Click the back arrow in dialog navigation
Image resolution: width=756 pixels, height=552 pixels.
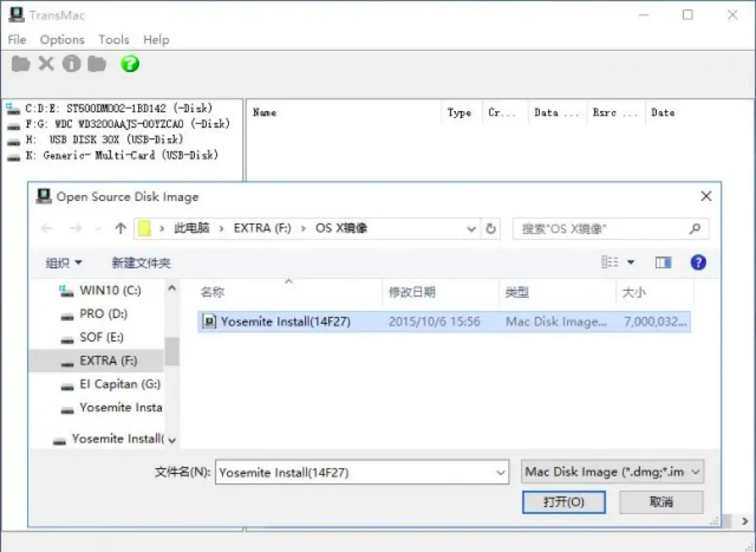tap(47, 228)
